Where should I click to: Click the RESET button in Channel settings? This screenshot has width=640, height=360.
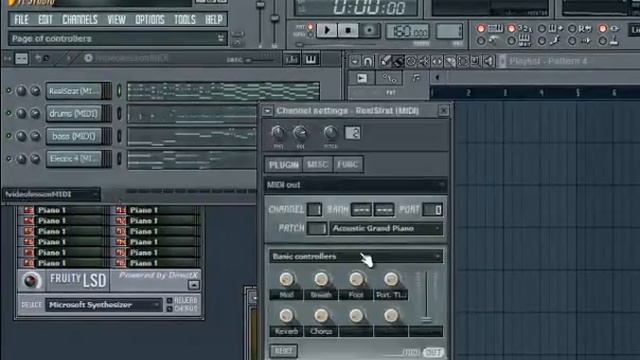pyautogui.click(x=283, y=351)
